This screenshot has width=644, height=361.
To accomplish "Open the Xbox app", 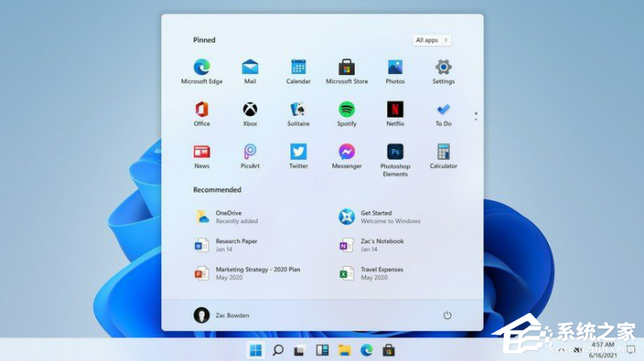I will click(x=250, y=113).
